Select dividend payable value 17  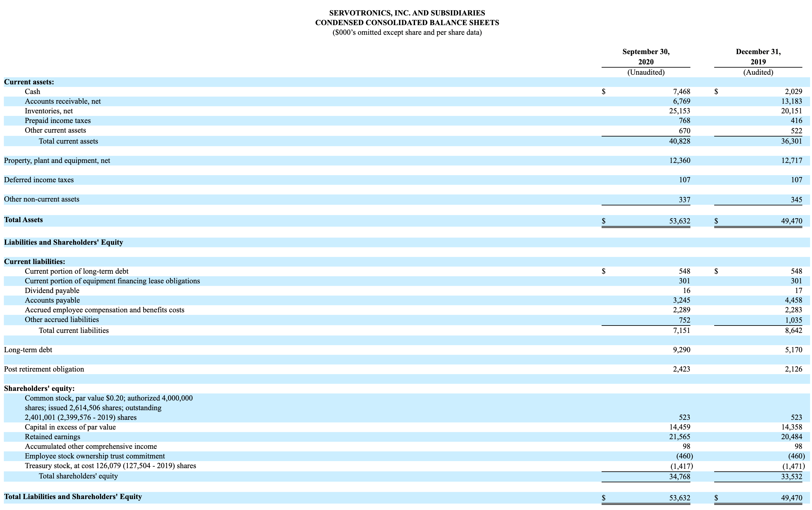click(798, 291)
